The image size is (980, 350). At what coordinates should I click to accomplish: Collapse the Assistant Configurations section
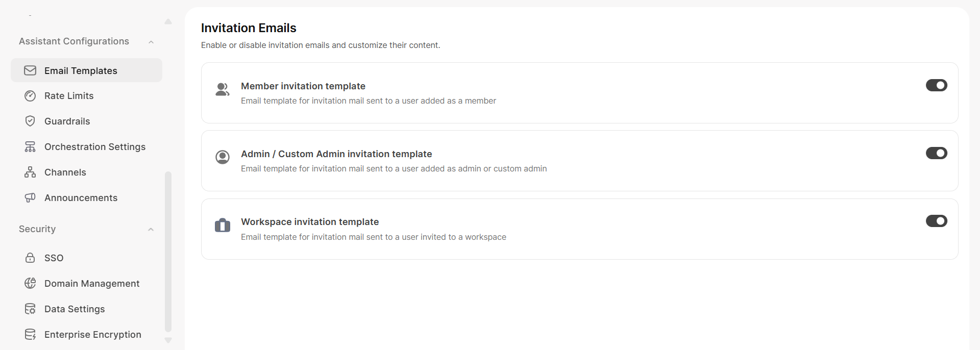tap(151, 42)
